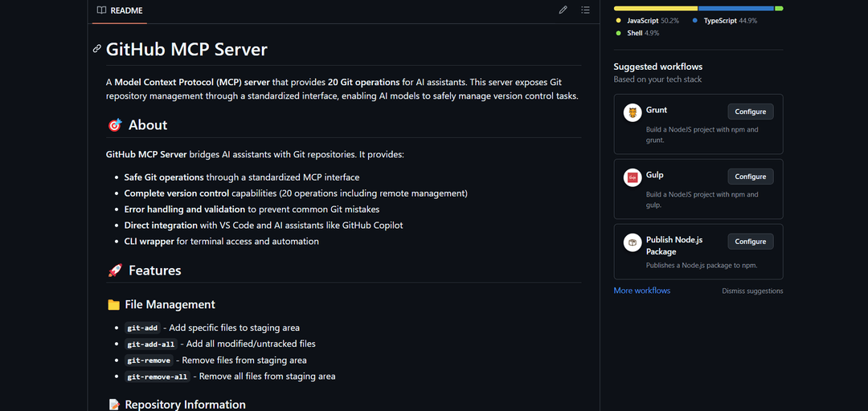This screenshot has width=868, height=411.
Task: Click 'Based on your tech stack' text
Action: (x=657, y=79)
